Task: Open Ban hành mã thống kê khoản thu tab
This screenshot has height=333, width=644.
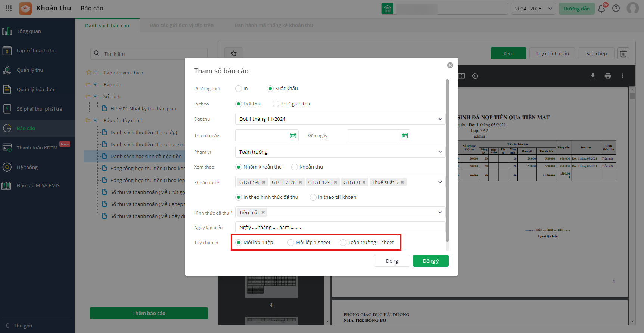Action: pyautogui.click(x=274, y=25)
